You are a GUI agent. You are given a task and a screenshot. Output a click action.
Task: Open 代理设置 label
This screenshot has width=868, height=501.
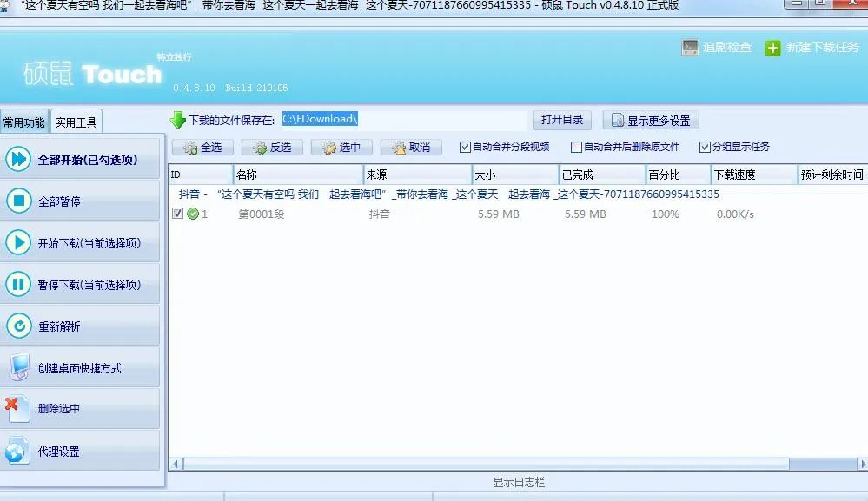(x=59, y=452)
